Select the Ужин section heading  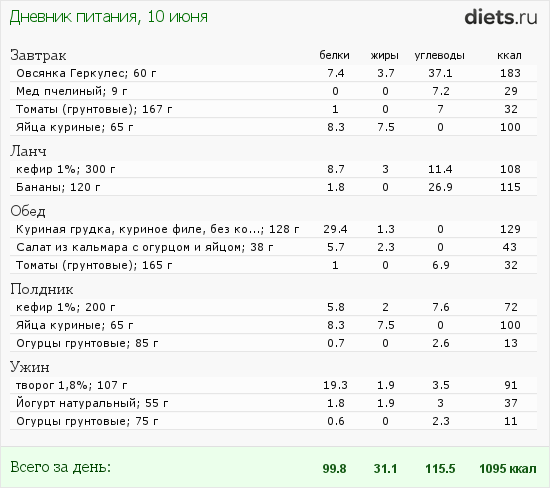29,367
